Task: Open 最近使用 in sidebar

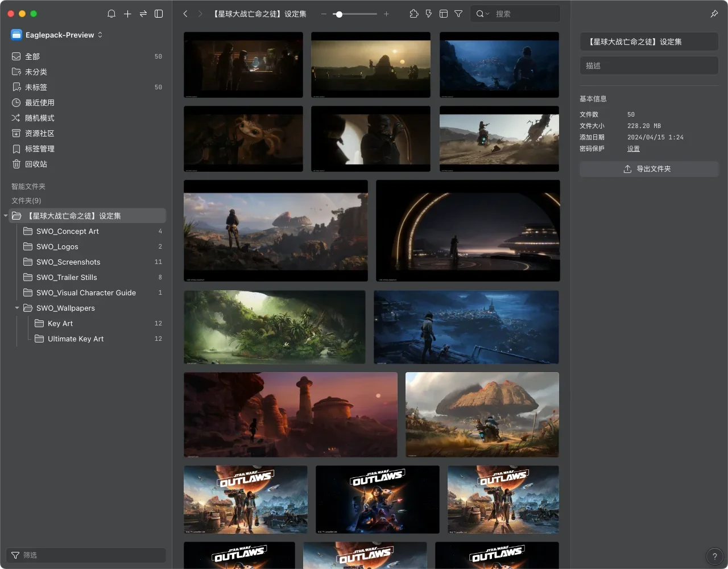Action: point(86,102)
